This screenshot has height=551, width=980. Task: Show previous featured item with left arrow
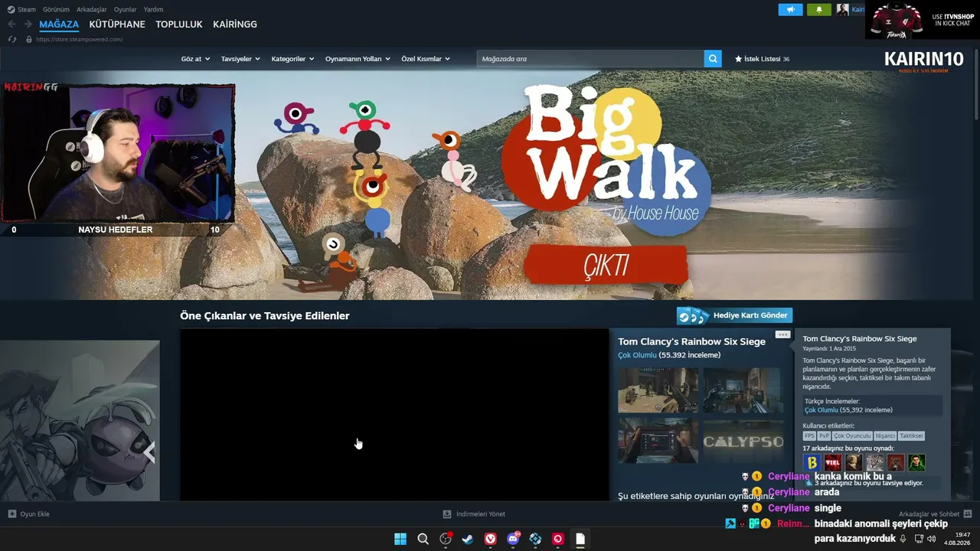(x=149, y=452)
